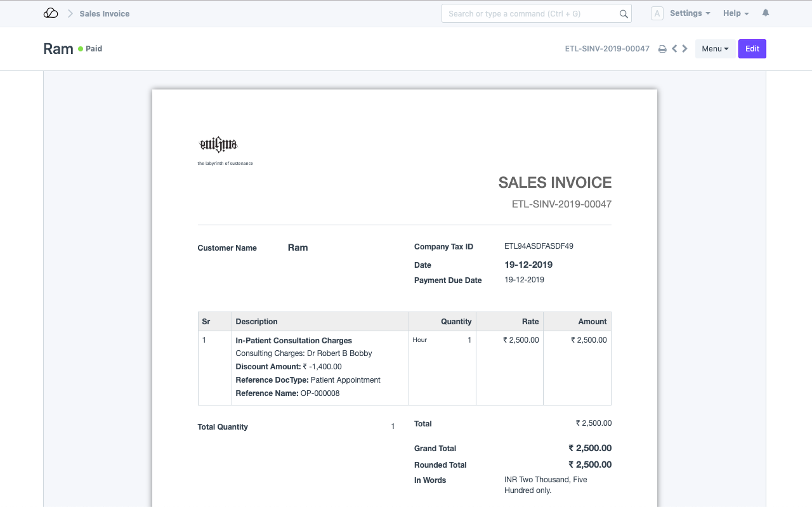Open the Menu dropdown on the invoice
Screen dimensions: 812x507
pyautogui.click(x=715, y=48)
